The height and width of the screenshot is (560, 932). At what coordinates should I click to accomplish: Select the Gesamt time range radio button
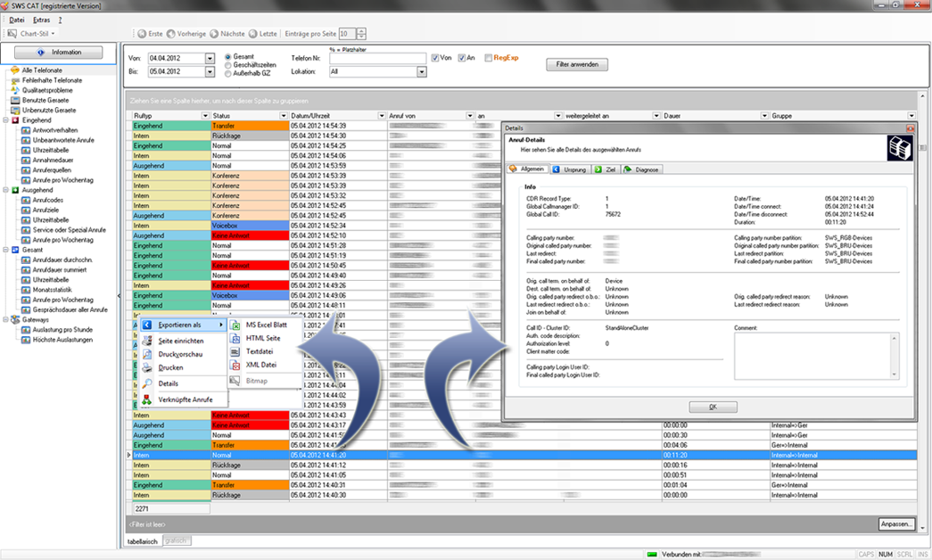[227, 57]
